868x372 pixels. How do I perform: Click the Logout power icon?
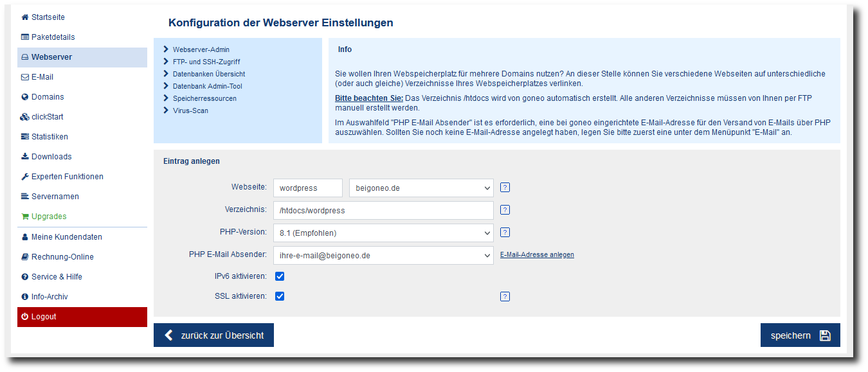point(25,317)
